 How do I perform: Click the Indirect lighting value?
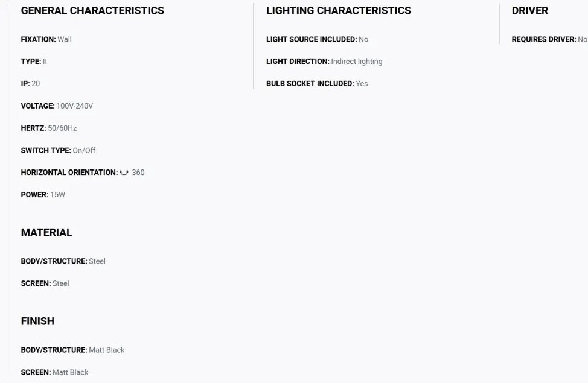pos(357,62)
